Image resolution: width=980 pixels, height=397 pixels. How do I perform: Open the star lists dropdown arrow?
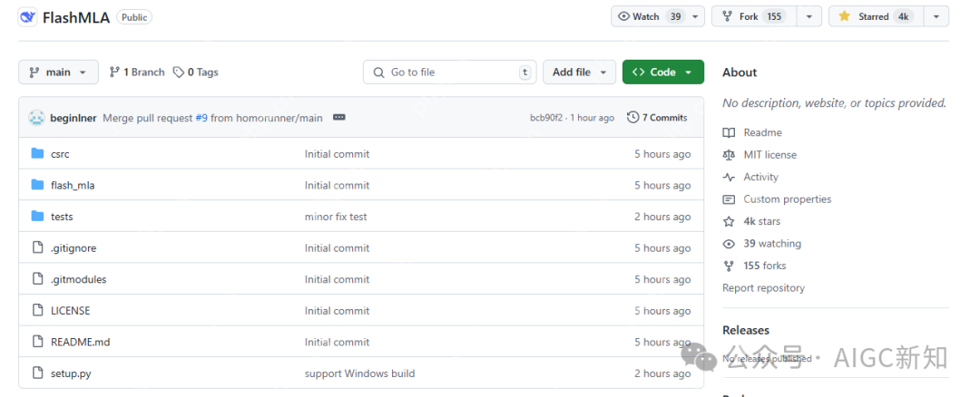[x=936, y=17]
